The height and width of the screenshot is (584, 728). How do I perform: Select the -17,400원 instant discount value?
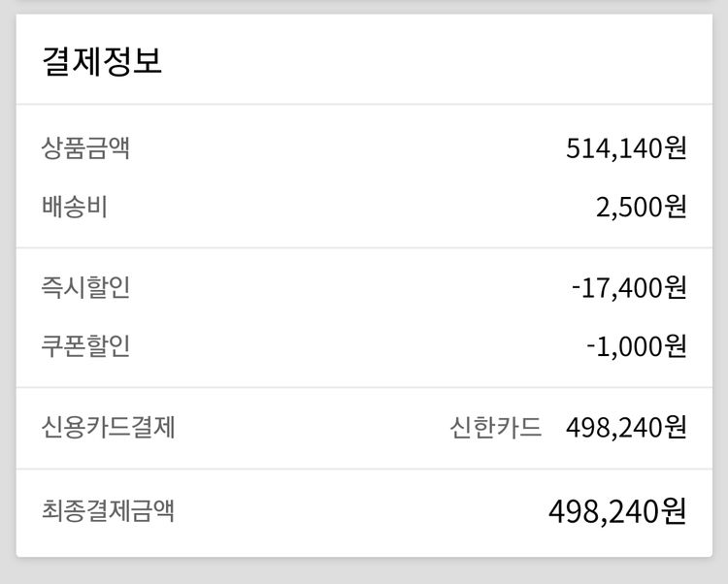click(x=629, y=288)
